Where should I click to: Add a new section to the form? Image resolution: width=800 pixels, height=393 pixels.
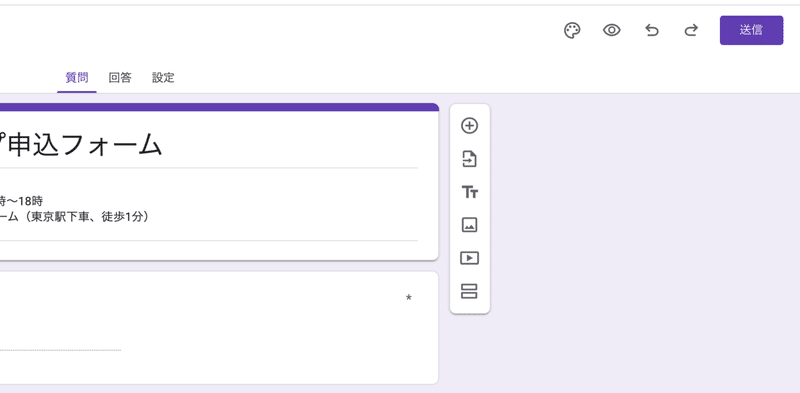(469, 291)
